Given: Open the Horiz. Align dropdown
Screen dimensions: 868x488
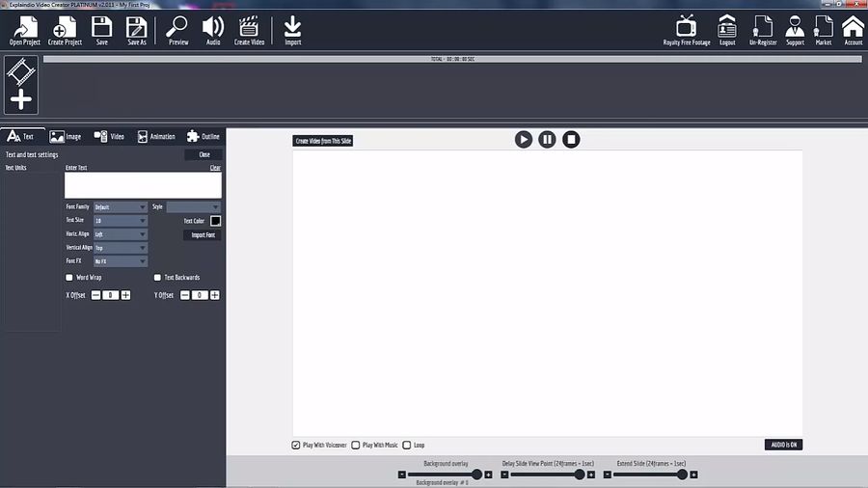Looking at the screenshot, I should [x=121, y=234].
